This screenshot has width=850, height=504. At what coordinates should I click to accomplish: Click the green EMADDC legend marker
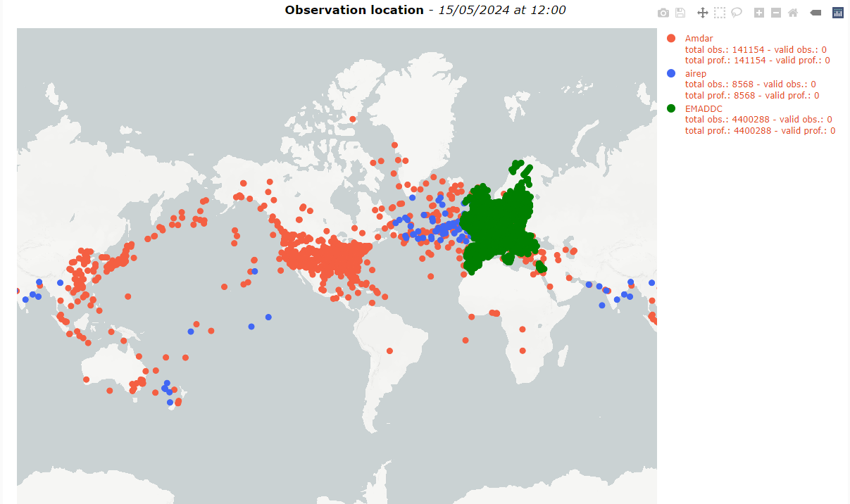(x=671, y=108)
